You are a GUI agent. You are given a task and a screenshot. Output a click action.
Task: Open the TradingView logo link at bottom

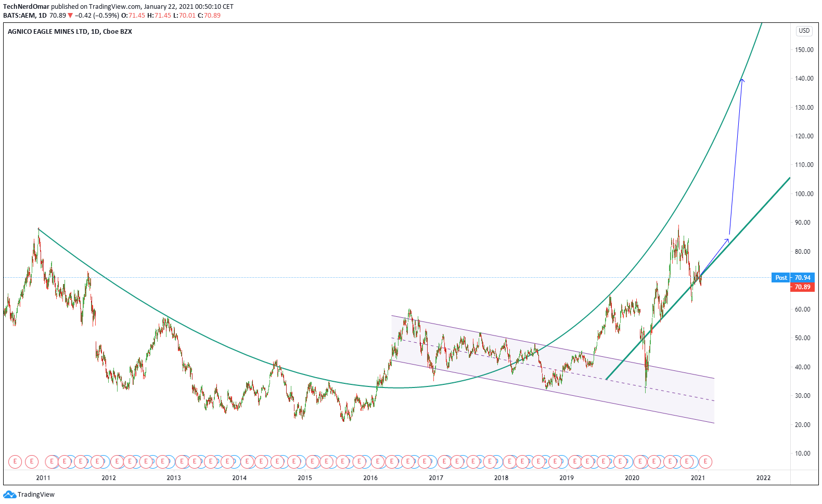click(29, 494)
